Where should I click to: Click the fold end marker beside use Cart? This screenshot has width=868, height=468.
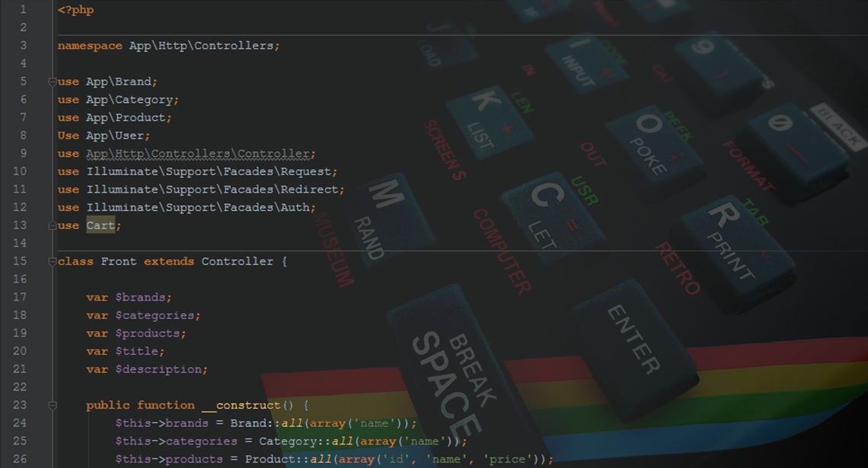point(52,226)
